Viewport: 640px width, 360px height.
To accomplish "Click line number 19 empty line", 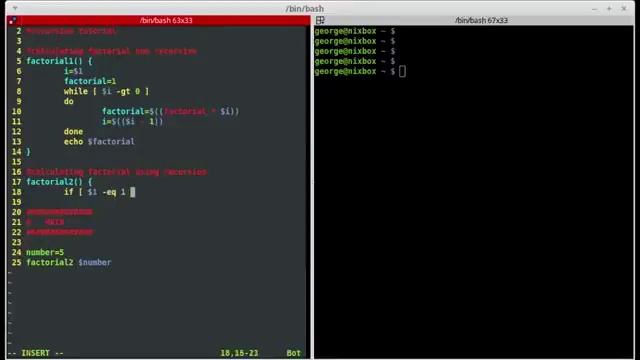I will (16, 202).
